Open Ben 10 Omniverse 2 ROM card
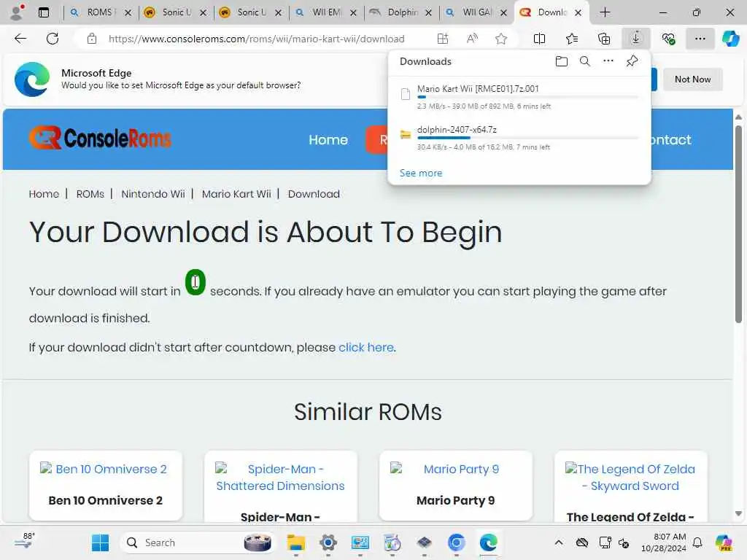This screenshot has height=560, width=747. click(x=105, y=485)
